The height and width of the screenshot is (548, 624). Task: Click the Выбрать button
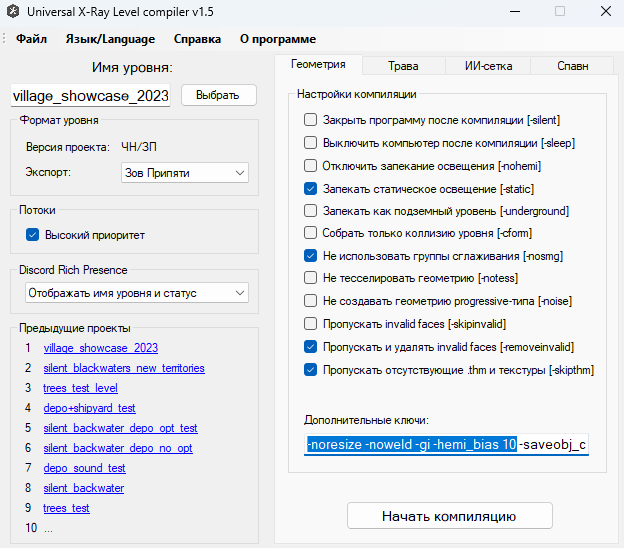218,95
